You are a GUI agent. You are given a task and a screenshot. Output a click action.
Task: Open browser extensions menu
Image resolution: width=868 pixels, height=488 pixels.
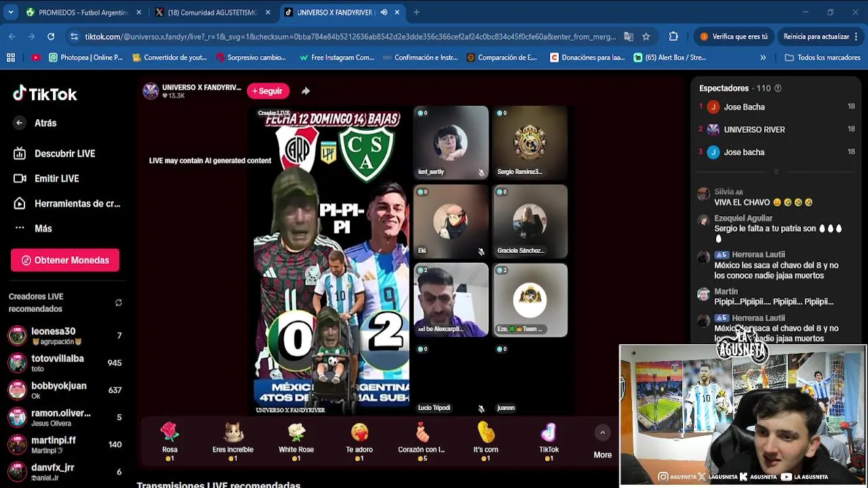click(x=673, y=37)
